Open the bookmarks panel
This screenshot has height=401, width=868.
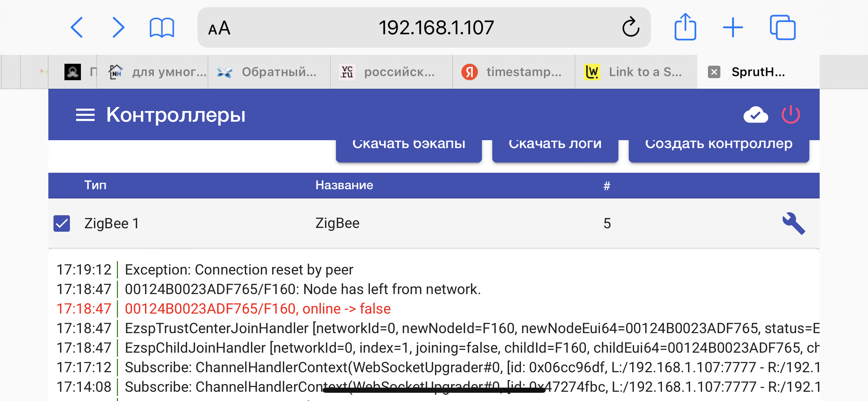tap(161, 27)
